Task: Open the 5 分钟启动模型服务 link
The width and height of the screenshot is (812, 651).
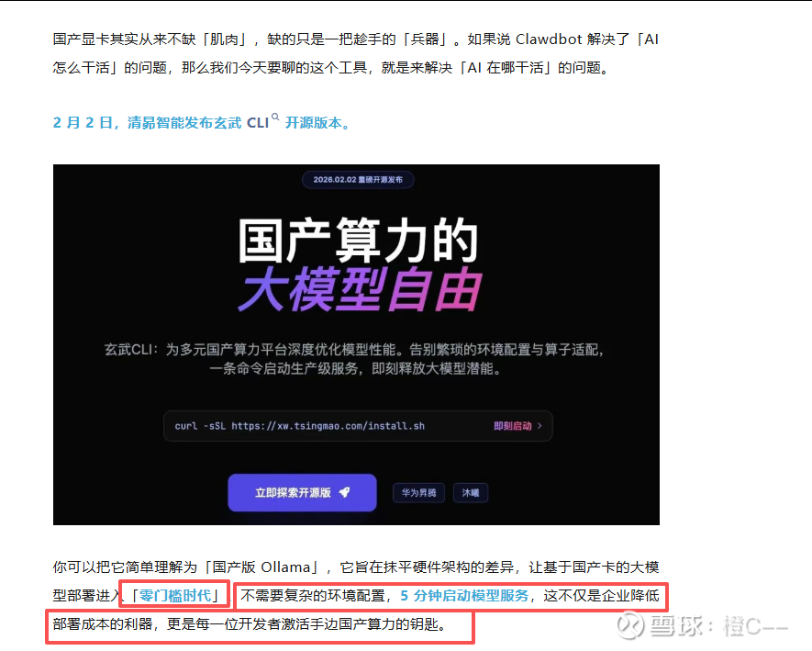Action: pyautogui.click(x=464, y=596)
